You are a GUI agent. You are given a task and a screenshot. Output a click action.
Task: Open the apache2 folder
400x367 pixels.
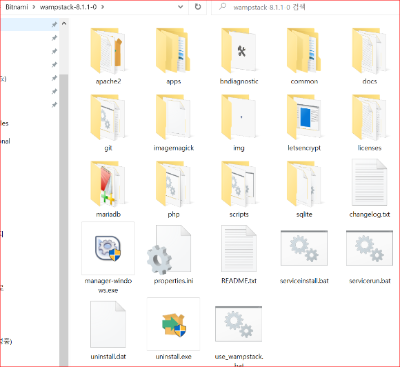(108, 56)
